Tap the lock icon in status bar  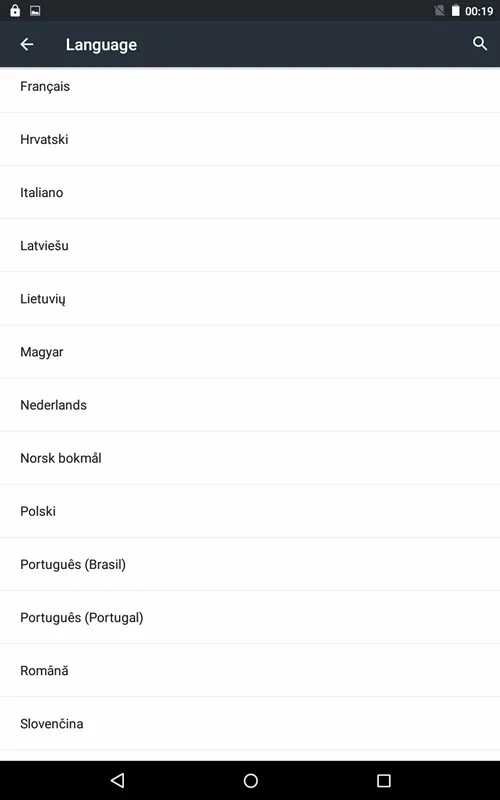click(15, 10)
